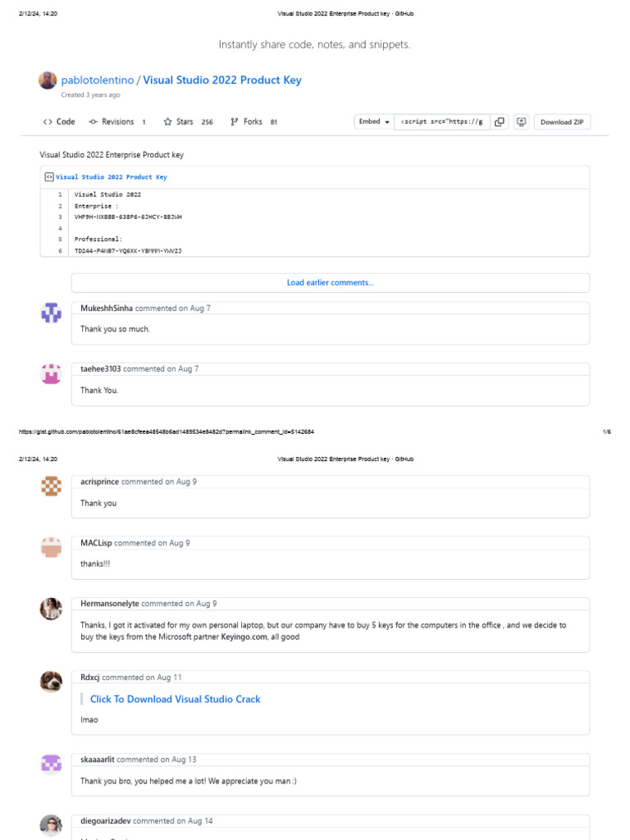Copy the embed script with clipboard icon
The height and width of the screenshot is (840, 630).
click(500, 122)
